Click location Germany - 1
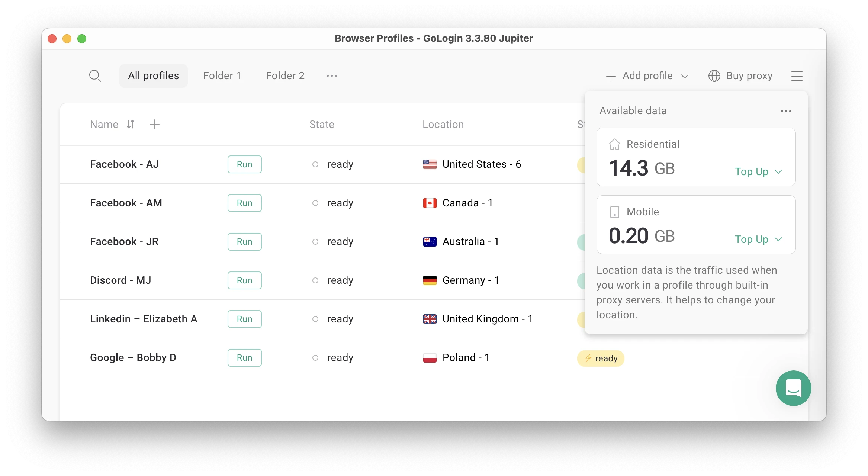 (471, 280)
